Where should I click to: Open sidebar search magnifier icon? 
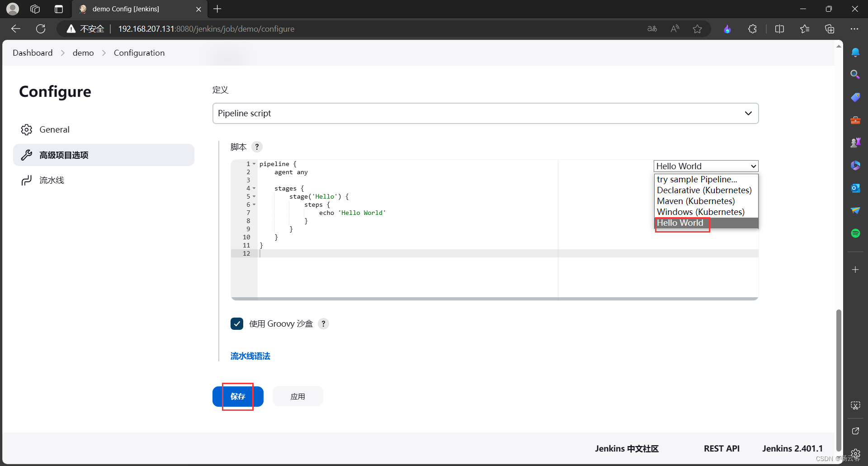pyautogui.click(x=855, y=74)
